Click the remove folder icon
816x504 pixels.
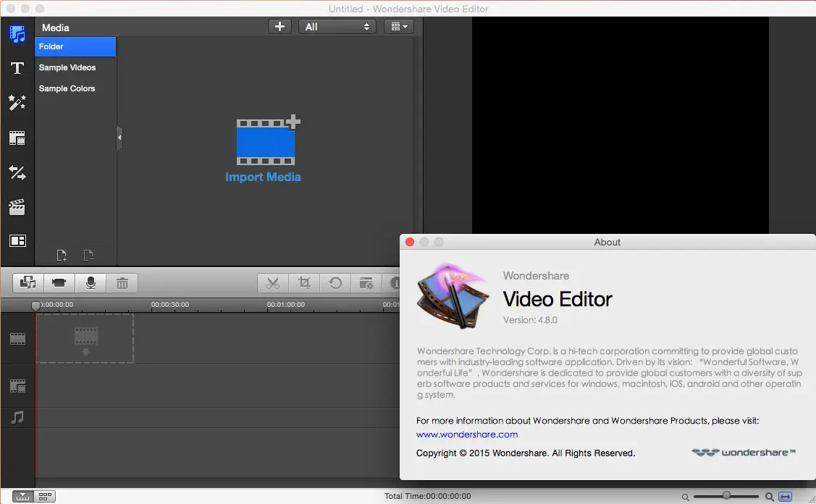coord(88,255)
